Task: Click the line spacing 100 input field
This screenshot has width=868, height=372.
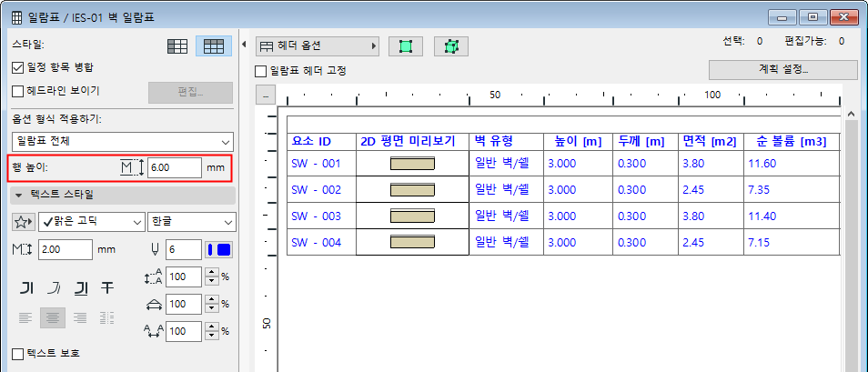Action: click(184, 276)
